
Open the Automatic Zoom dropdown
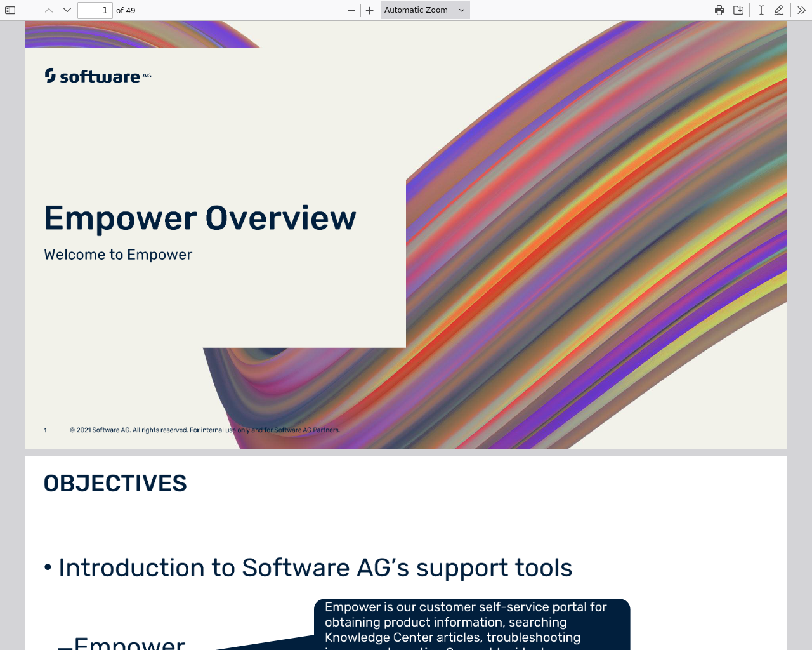[425, 10]
